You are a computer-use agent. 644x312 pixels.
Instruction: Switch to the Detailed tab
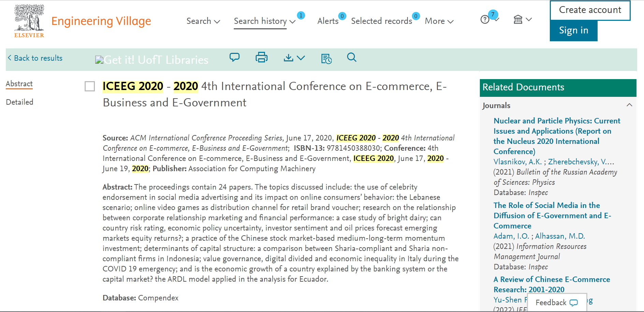coord(19,102)
